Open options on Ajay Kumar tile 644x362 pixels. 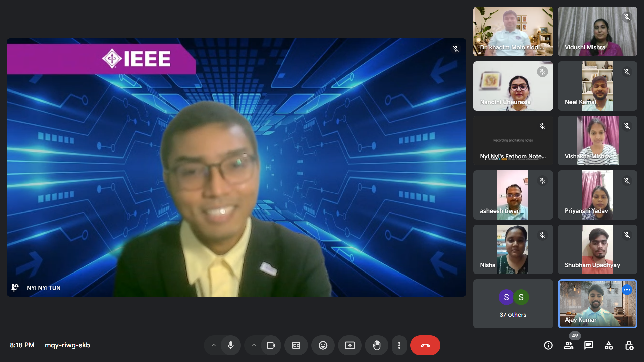point(627,290)
